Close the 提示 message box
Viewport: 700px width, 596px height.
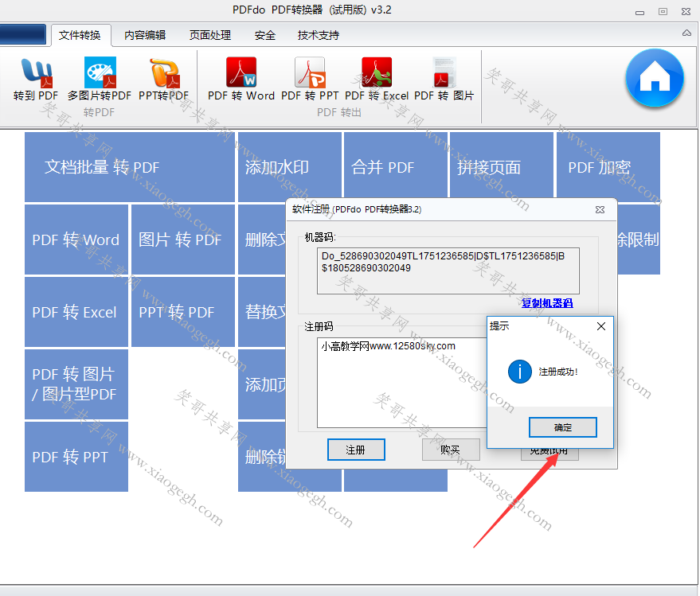pyautogui.click(x=601, y=326)
